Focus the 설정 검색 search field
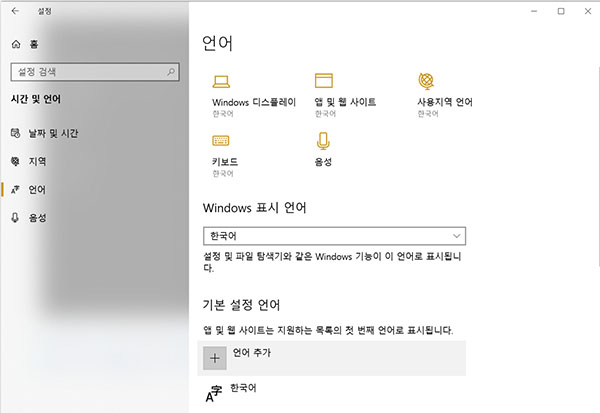The width and height of the screenshot is (600, 413). (x=95, y=72)
